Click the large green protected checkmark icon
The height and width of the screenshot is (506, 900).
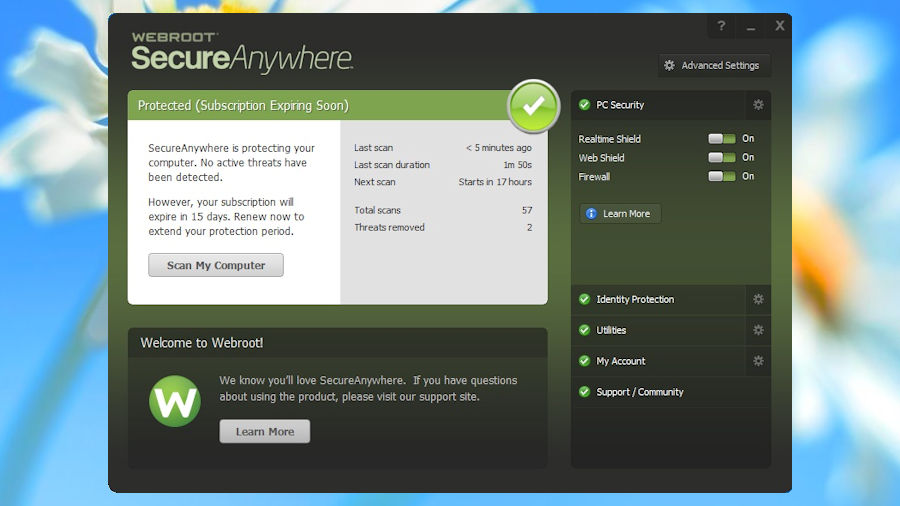click(x=533, y=106)
